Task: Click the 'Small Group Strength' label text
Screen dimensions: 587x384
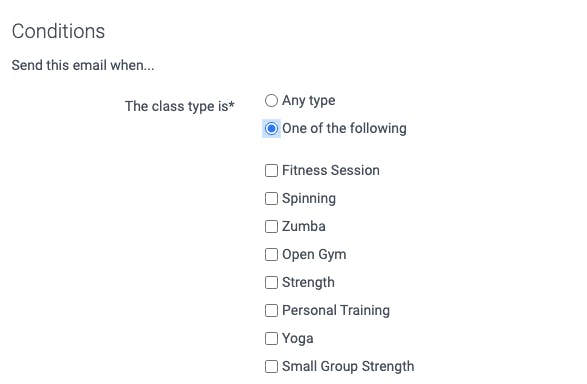Action: [348, 367]
